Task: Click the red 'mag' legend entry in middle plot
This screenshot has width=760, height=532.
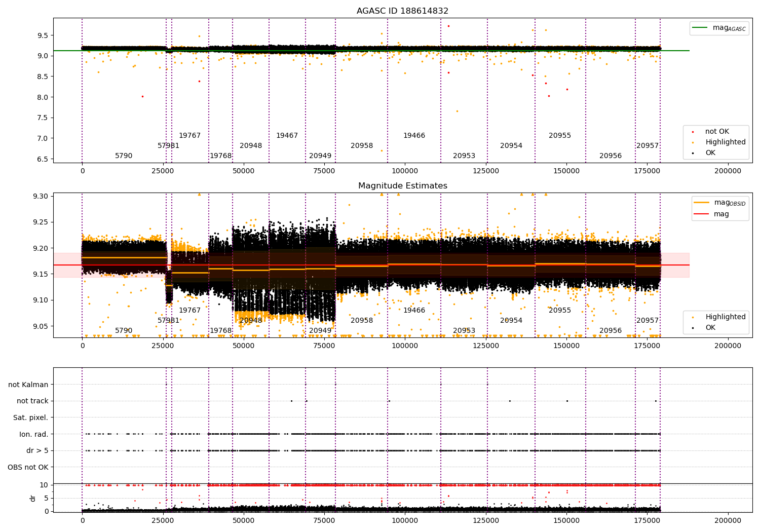Action: 721,214
